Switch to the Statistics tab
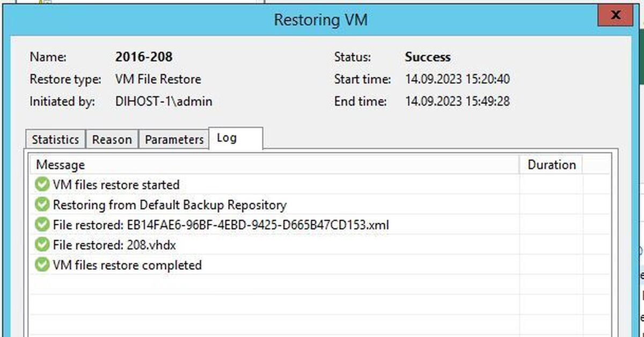 coord(55,140)
